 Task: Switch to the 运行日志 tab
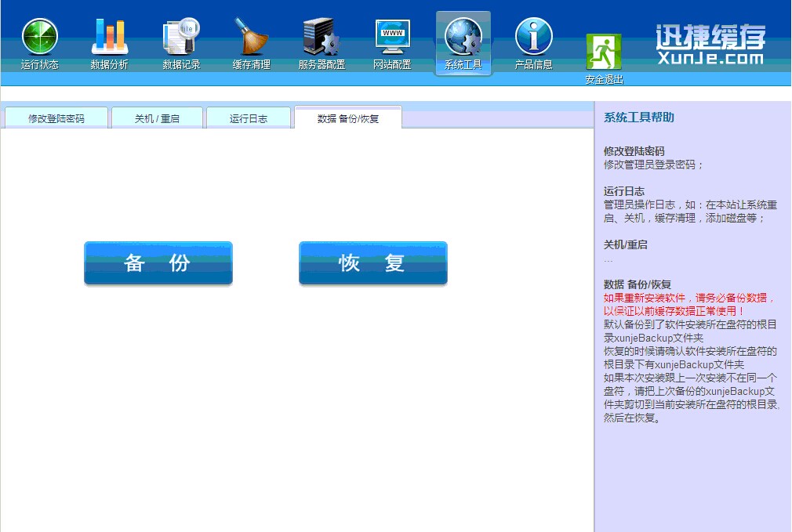click(249, 118)
